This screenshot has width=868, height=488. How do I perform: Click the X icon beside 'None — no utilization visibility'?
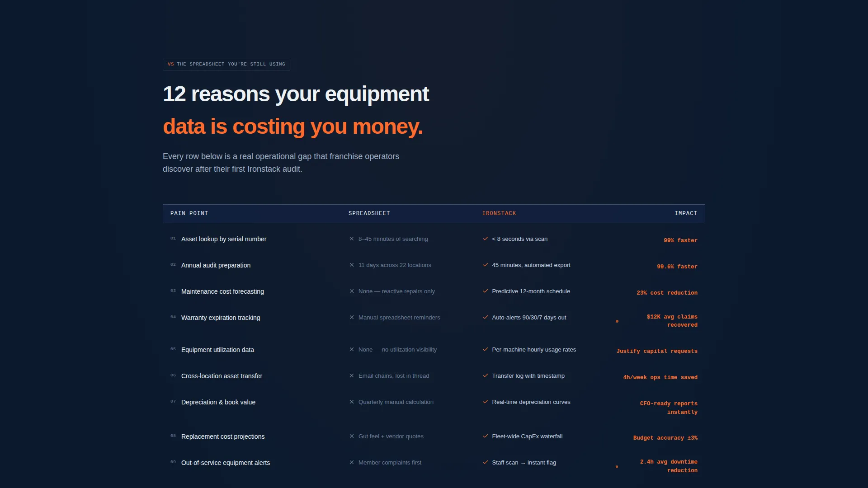point(352,349)
